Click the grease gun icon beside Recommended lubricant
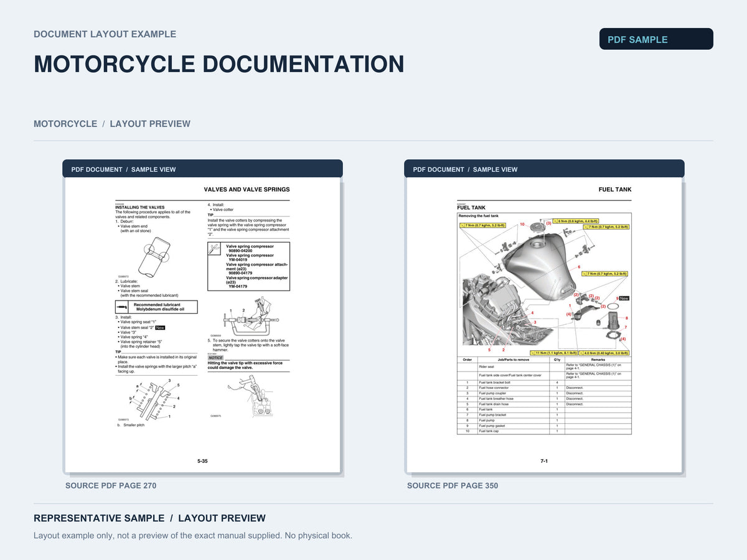Screen dimensions: 747x560 pos(121,307)
